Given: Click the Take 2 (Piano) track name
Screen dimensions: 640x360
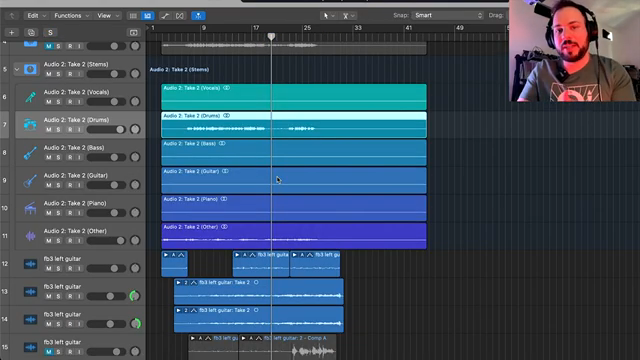Looking at the screenshot, I should tap(75, 203).
